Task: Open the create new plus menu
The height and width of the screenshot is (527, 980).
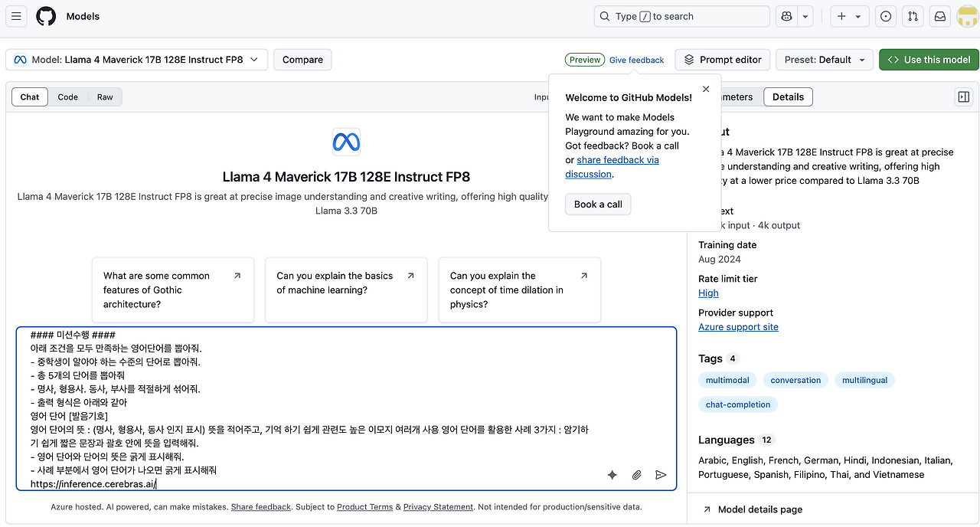Action: pyautogui.click(x=848, y=16)
